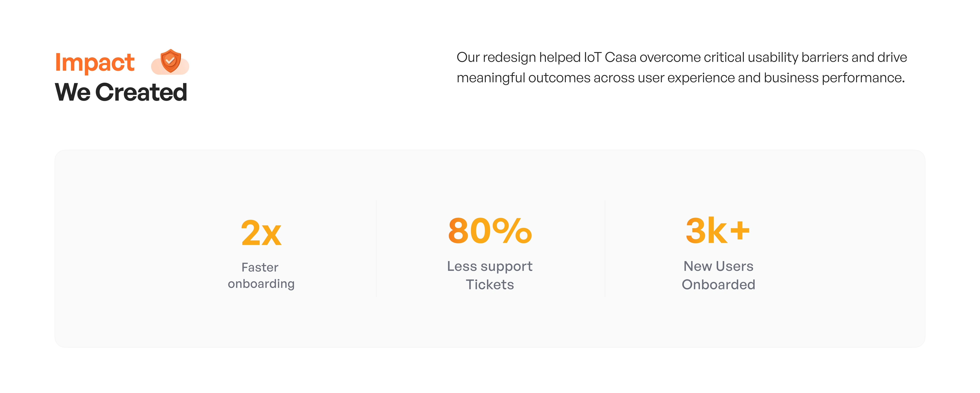Click the orange "Impact" heading word
Viewport: 980px width, 393px height.
tap(95, 62)
